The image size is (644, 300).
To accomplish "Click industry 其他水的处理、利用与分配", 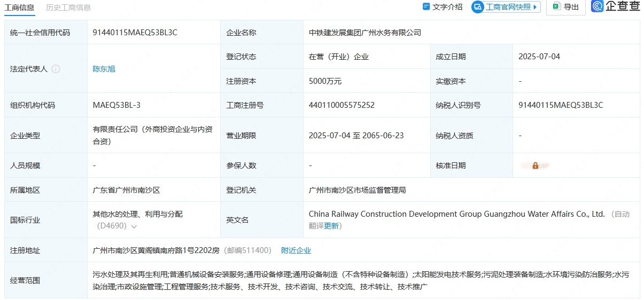I will click(x=138, y=214).
